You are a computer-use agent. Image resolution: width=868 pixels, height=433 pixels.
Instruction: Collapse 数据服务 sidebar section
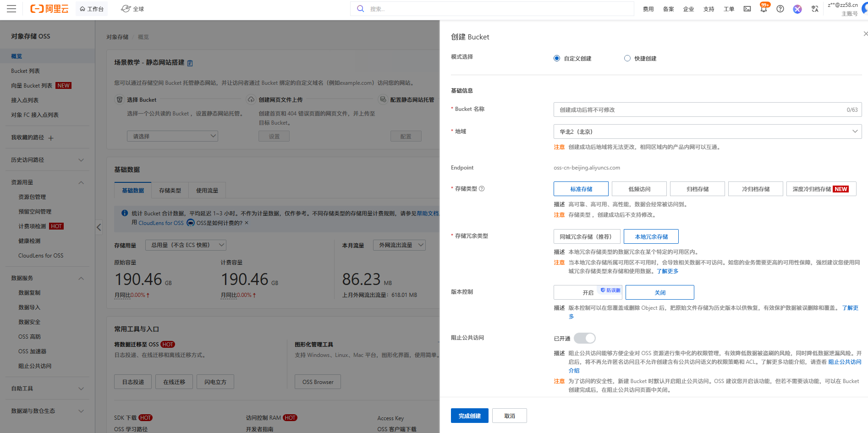(x=47, y=278)
